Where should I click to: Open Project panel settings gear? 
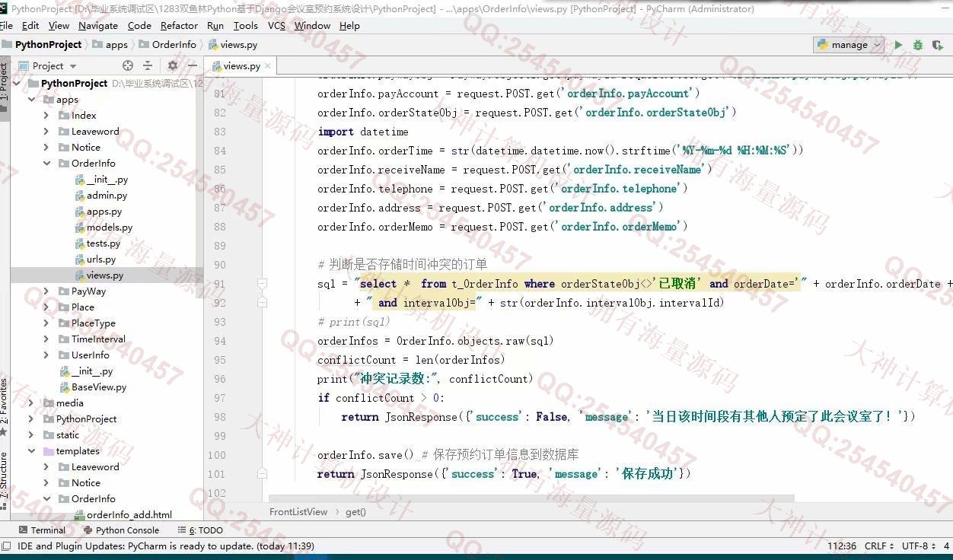tap(173, 65)
